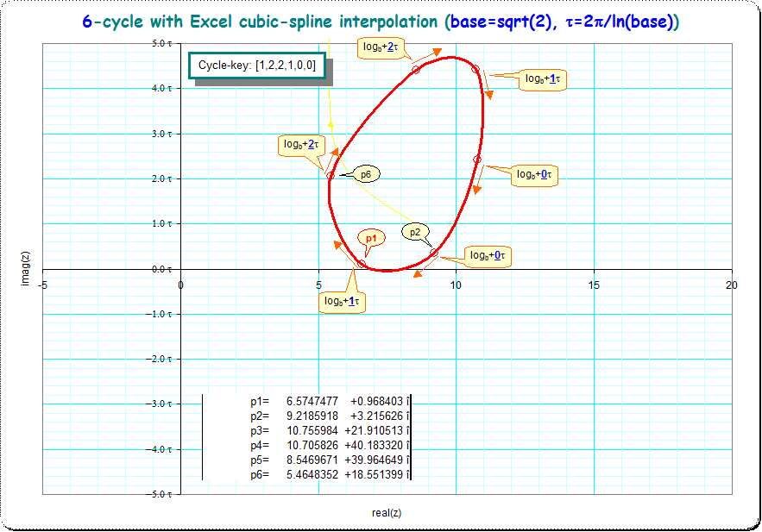Screen dimensions: 762x532
Task: Select the p3 row in the coordinates table
Action: (329, 430)
